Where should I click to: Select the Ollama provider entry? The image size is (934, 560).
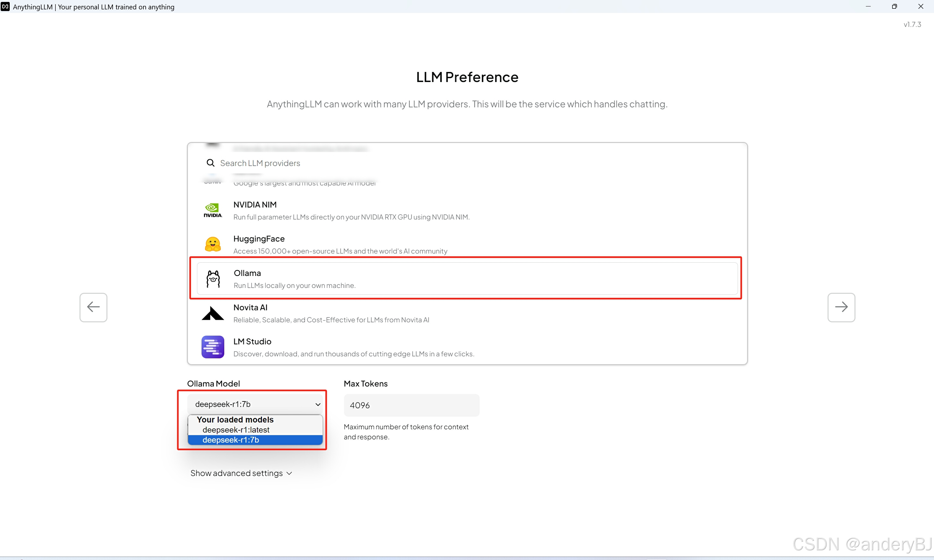(x=467, y=279)
